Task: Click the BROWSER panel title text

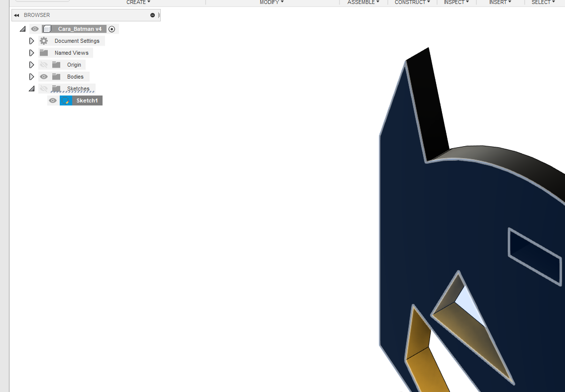Action: (37, 15)
